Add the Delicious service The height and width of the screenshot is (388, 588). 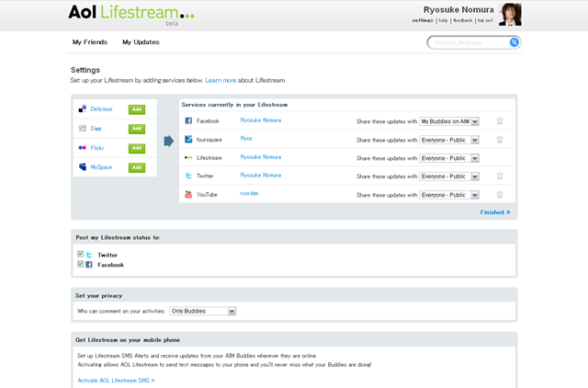(x=137, y=109)
